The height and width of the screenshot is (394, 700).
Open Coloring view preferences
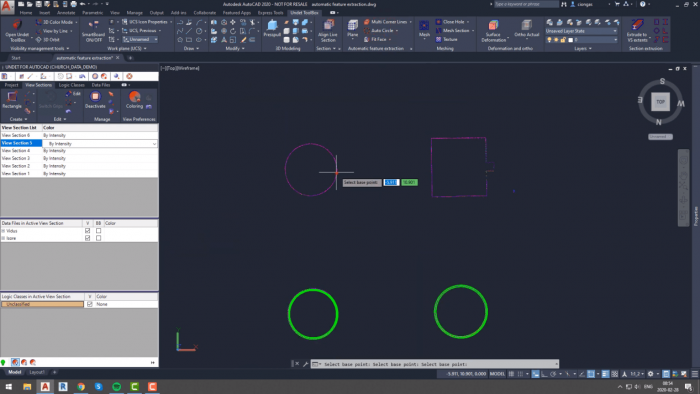pyautogui.click(x=134, y=100)
